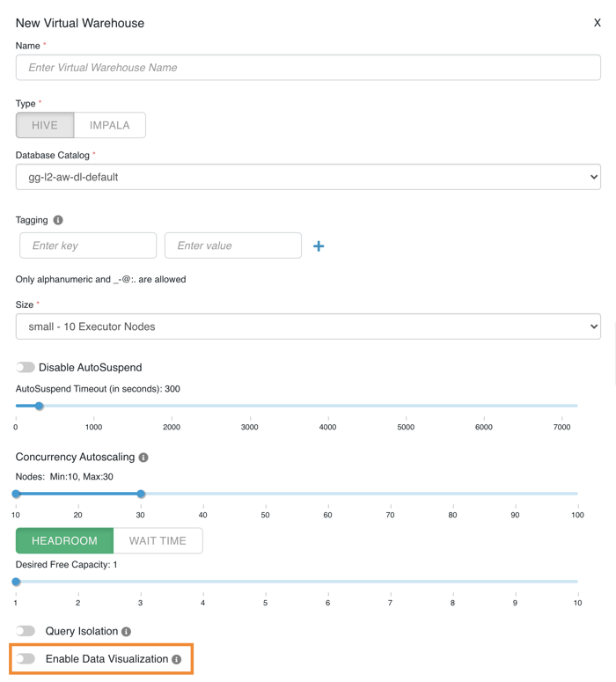Click the Desired Free Capacity slider handle

point(16,582)
